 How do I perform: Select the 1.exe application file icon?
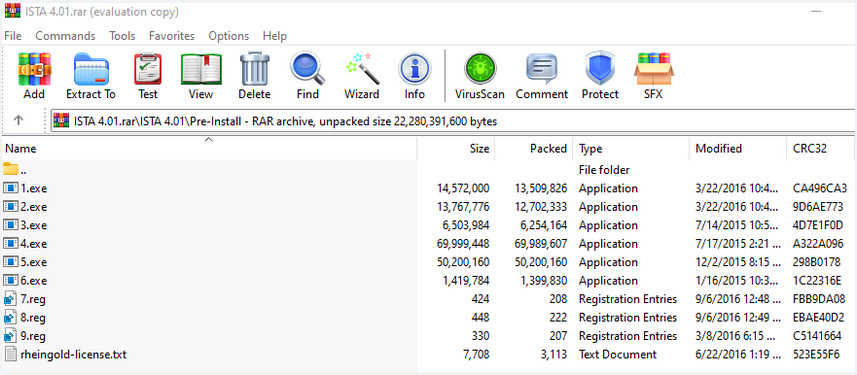click(x=11, y=189)
